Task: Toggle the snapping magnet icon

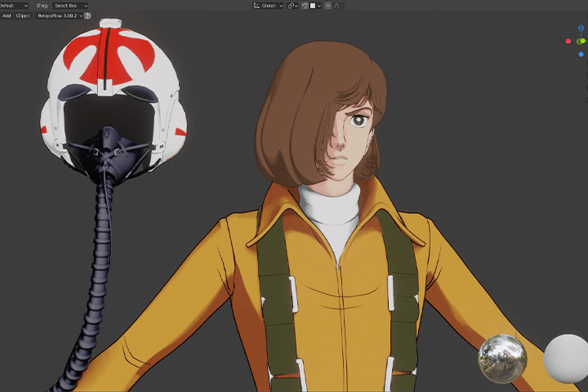Action: pyautogui.click(x=305, y=6)
